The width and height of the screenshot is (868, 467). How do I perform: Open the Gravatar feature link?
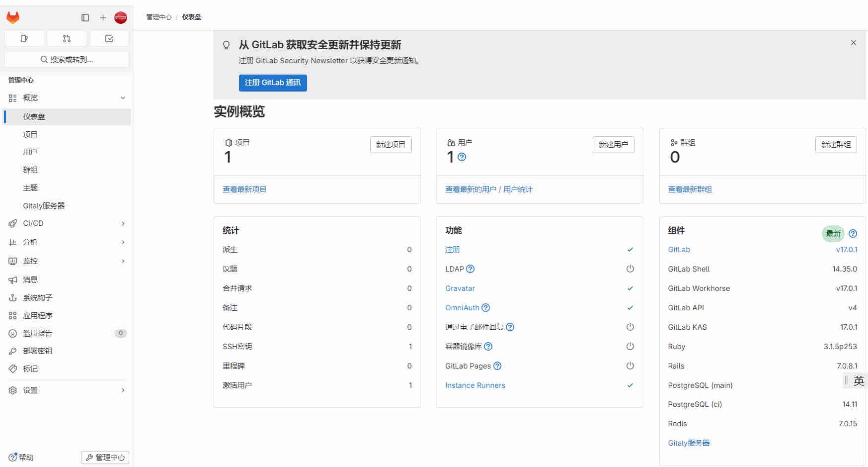460,288
